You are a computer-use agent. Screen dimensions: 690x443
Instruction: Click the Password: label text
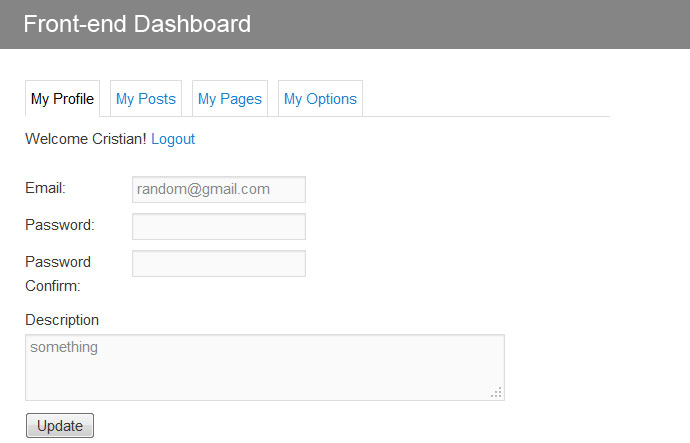click(60, 225)
